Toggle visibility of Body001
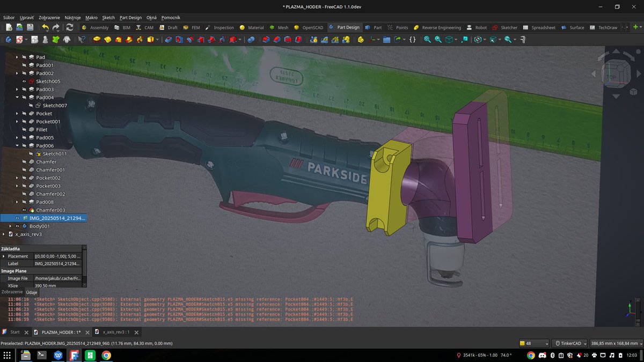The height and width of the screenshot is (362, 644). (17, 226)
